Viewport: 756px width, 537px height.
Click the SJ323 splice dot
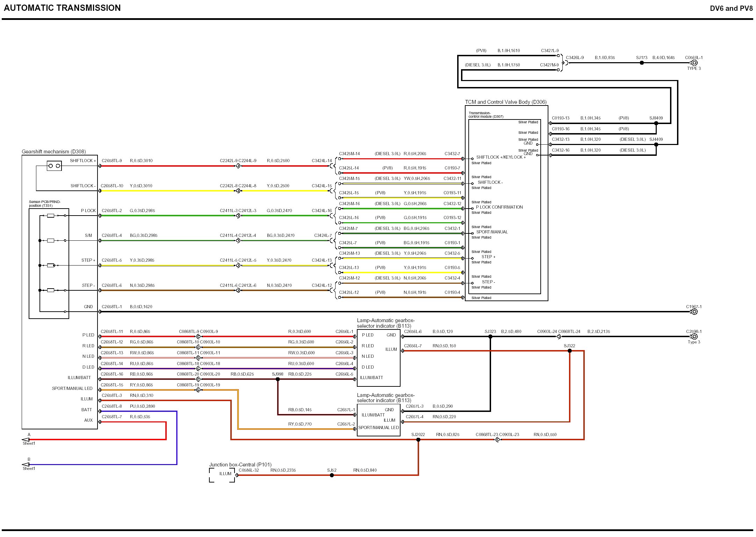(490, 336)
